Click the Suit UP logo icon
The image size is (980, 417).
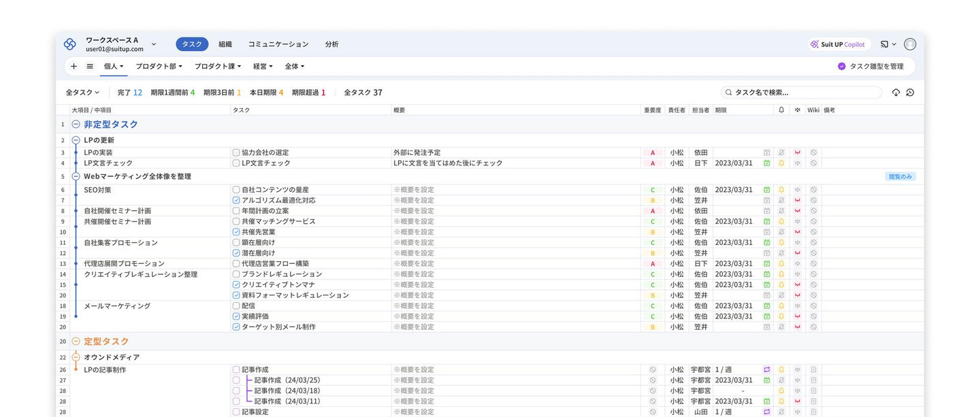coord(69,44)
